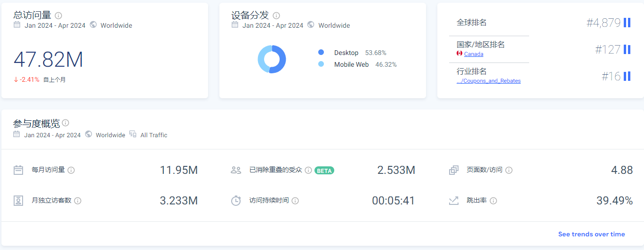
Task: Click the Canada flag icon
Action: tap(459, 54)
